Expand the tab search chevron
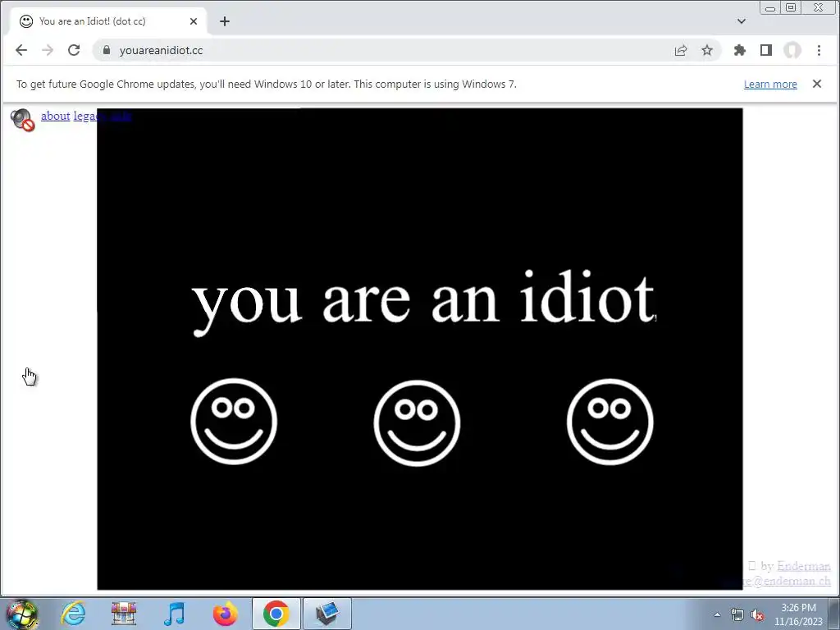The height and width of the screenshot is (630, 840). (741, 21)
